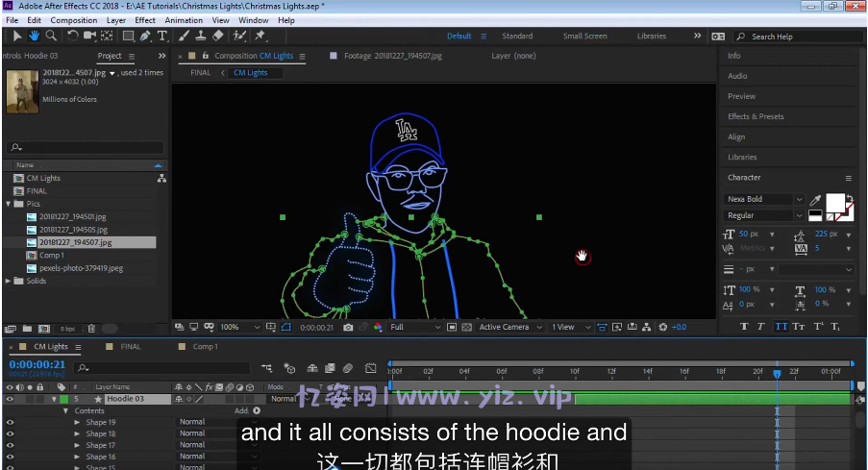
Task: Click the current time indicator at 21f
Action: (777, 374)
